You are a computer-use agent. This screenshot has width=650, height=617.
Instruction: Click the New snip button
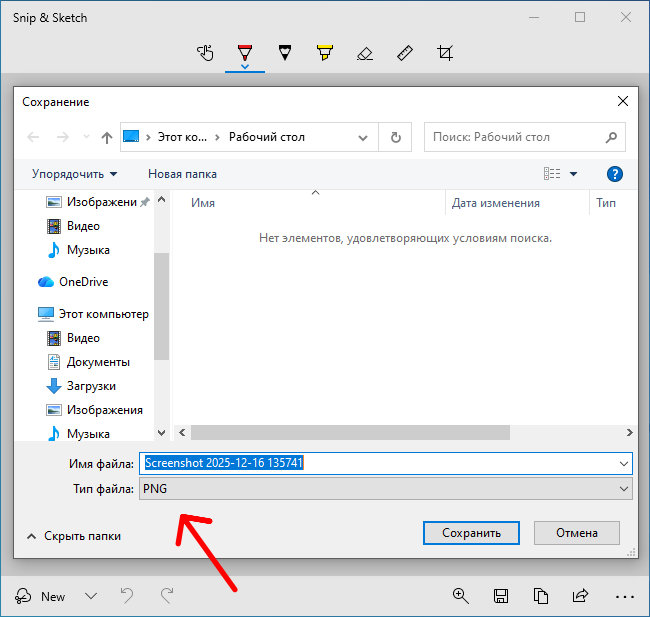pos(40,596)
